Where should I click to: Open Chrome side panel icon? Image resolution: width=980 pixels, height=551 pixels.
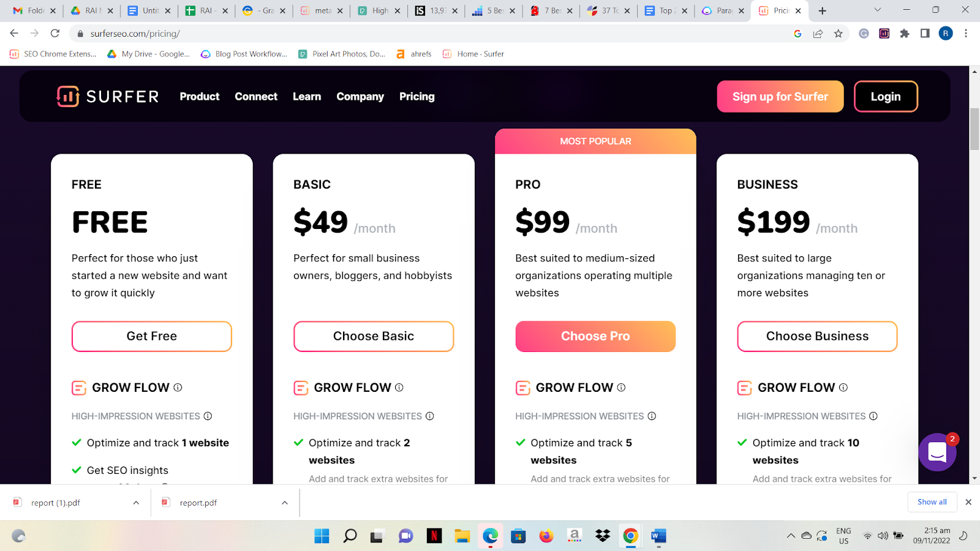[925, 34]
